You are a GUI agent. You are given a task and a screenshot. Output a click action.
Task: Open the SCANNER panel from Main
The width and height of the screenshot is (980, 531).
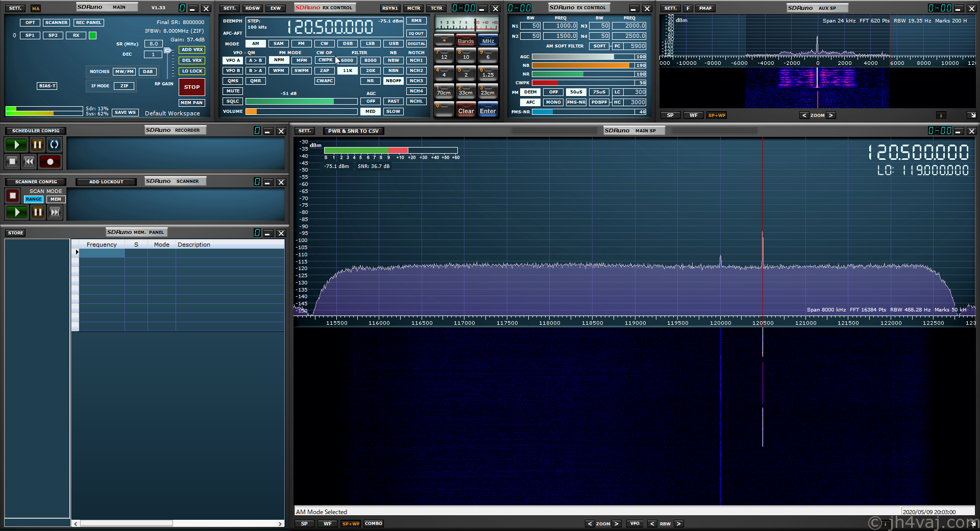point(56,22)
